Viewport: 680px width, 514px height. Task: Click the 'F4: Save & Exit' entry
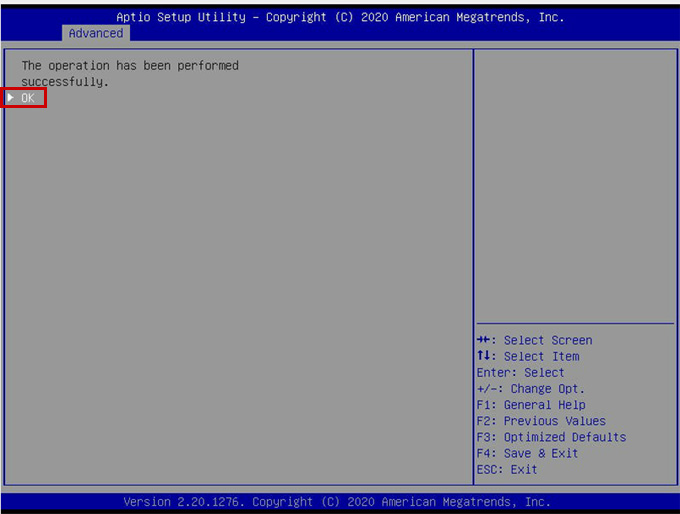(x=527, y=453)
